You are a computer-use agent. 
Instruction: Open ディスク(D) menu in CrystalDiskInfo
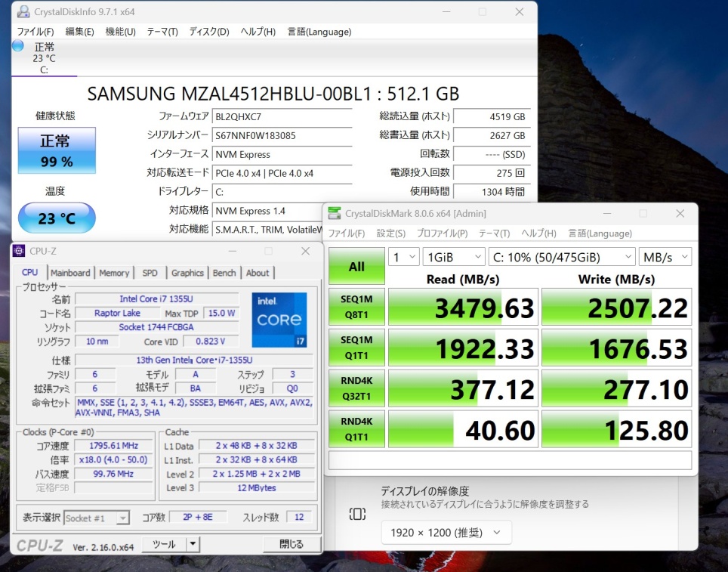click(209, 32)
